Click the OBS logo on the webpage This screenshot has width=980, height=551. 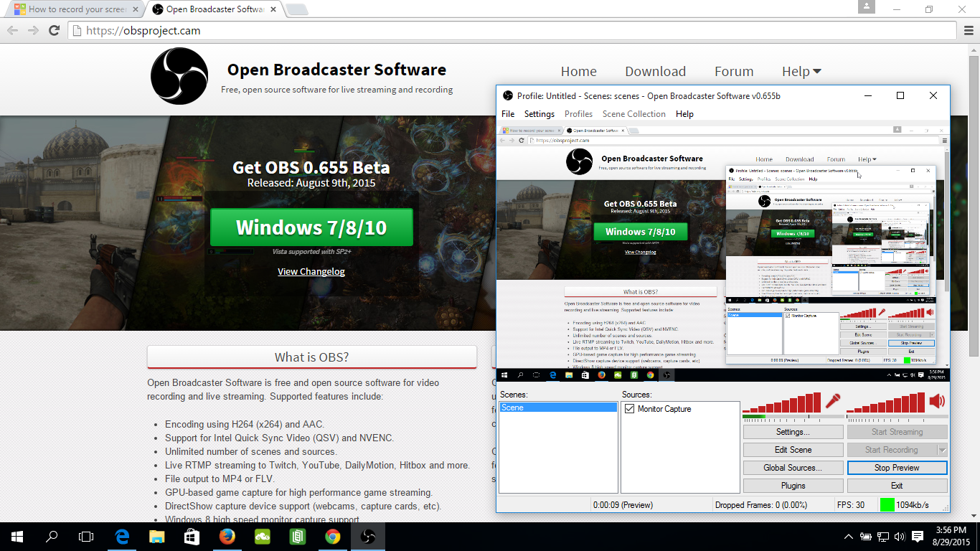tap(179, 77)
